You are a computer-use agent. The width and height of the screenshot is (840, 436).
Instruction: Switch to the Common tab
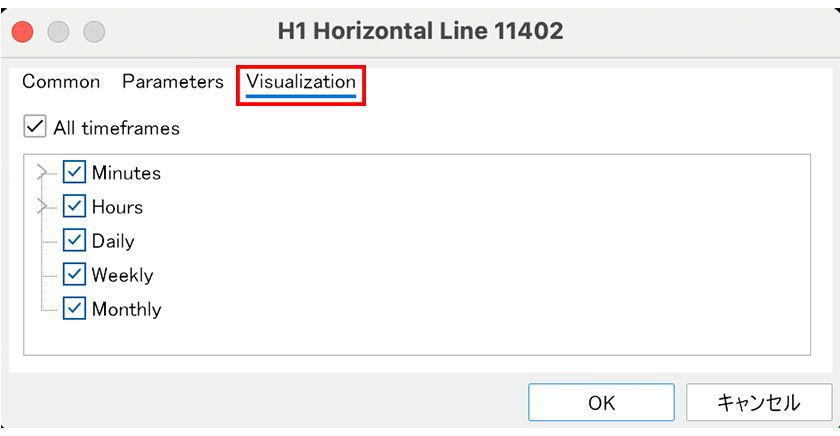[x=61, y=82]
